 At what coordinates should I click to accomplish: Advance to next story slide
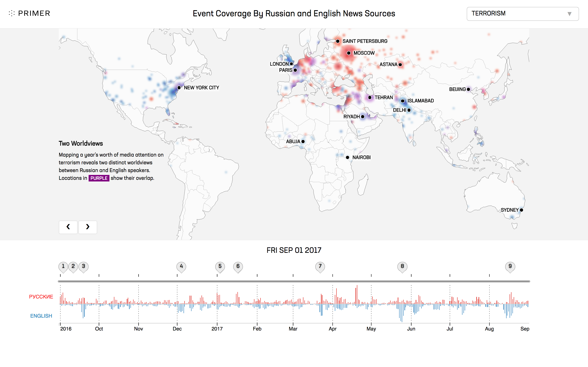[x=88, y=227]
